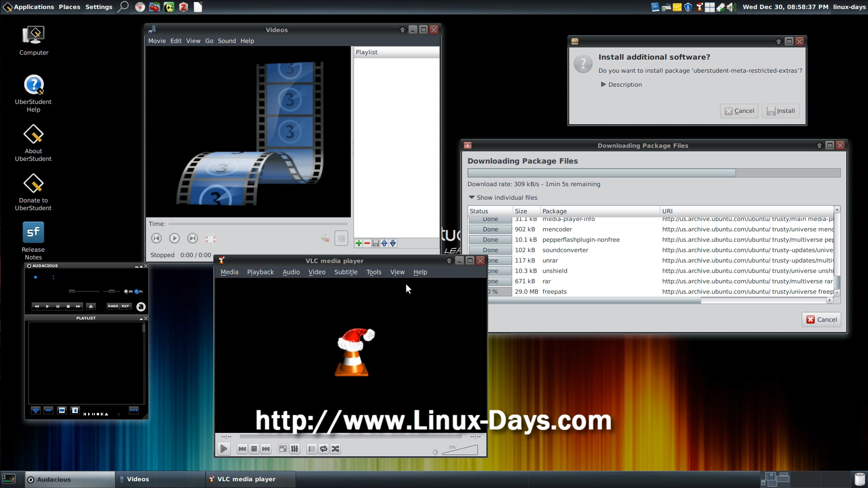
Task: Open the VLC Tools menu
Action: [x=374, y=272]
